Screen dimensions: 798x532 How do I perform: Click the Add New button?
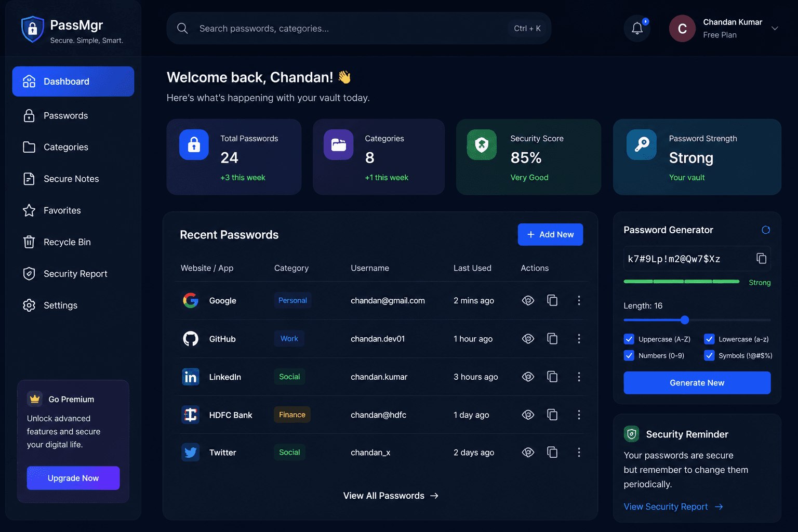(550, 234)
